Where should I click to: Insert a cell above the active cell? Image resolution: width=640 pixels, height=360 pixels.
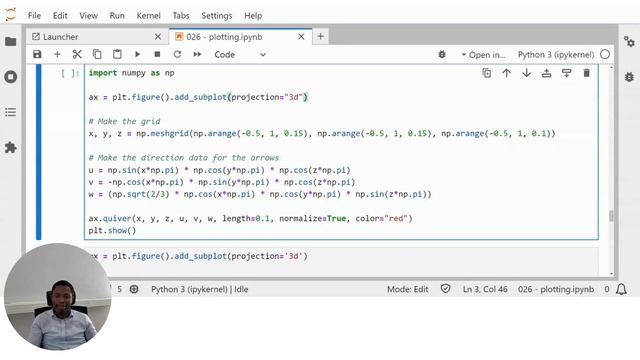coord(547,73)
